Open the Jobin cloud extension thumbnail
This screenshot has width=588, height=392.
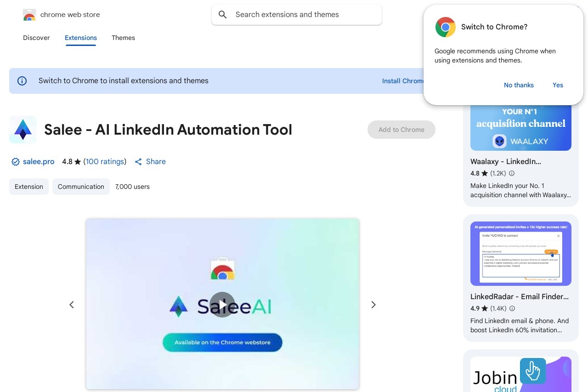tap(521, 374)
